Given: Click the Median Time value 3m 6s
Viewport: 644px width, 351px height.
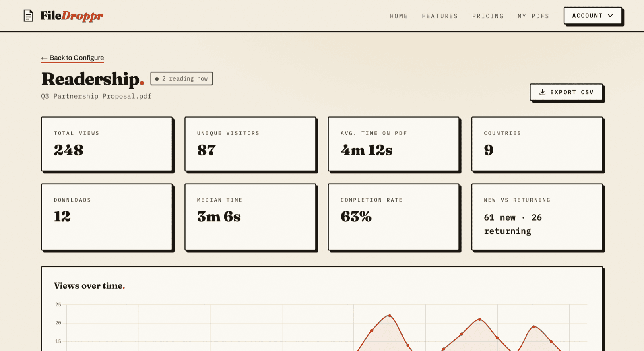Looking at the screenshot, I should (219, 217).
